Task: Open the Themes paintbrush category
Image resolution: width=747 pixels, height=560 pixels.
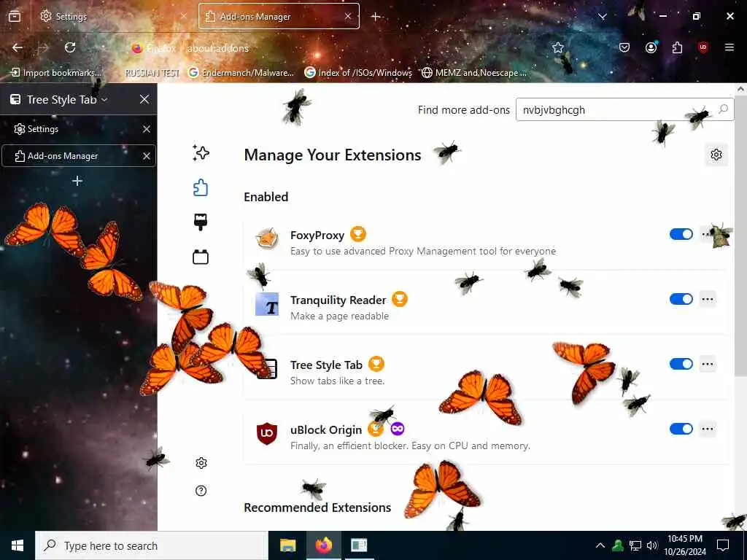Action: (201, 222)
